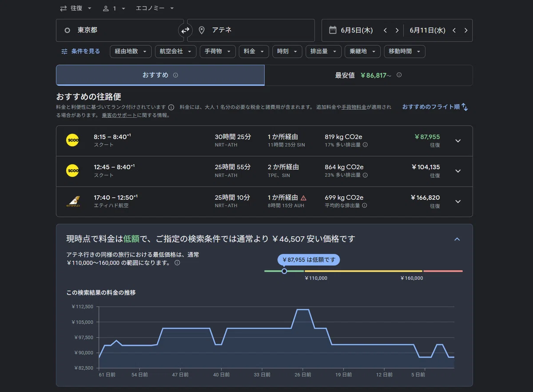
Task: Open the 乗客のサポート link
Action: click(119, 115)
